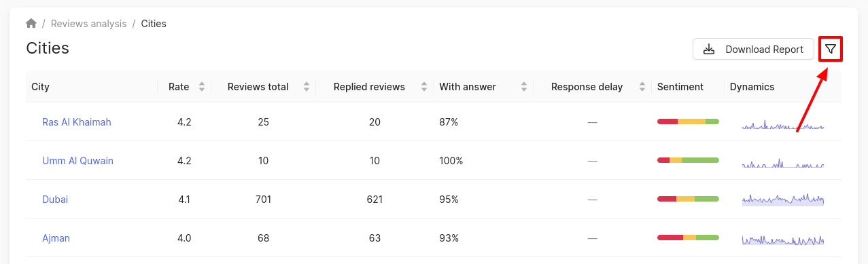Click Umm Al Quwain dynamics sparkline
The height and width of the screenshot is (264, 868).
point(783,163)
